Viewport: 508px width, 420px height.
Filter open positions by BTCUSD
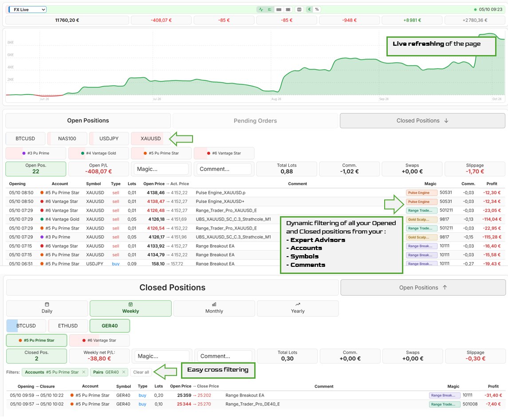tap(25, 139)
